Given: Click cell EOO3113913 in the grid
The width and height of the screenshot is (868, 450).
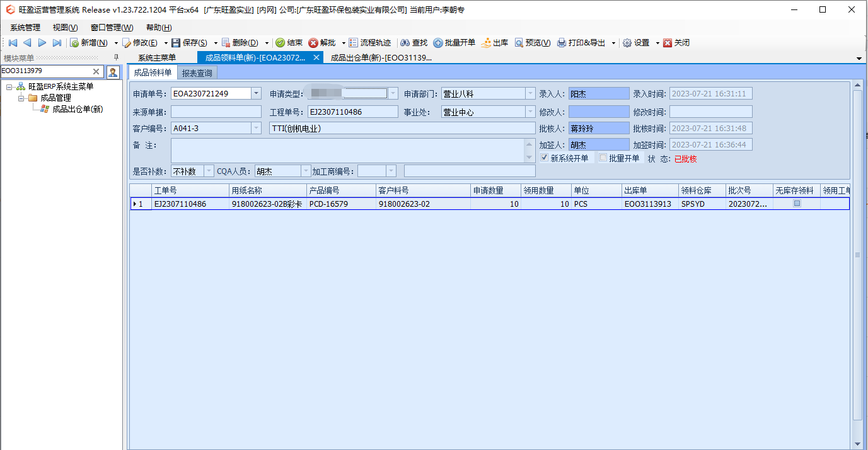Looking at the screenshot, I should tap(650, 204).
